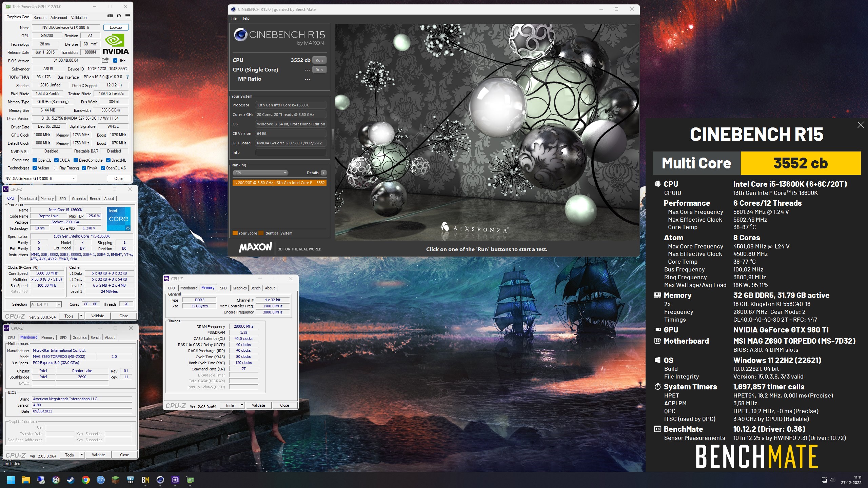
Task: Toggle the OpenGL 4.6 checkbox
Action: (103, 168)
